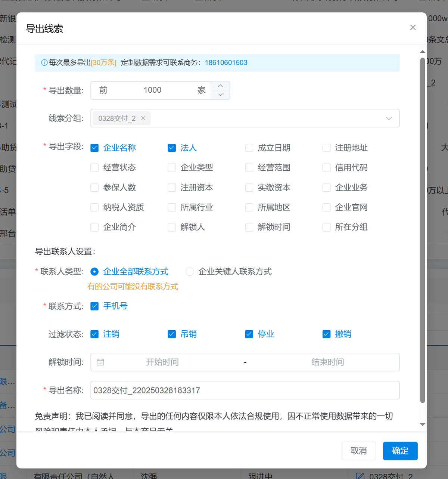Click the [30万条] limit text
The height and width of the screenshot is (479, 448).
click(104, 63)
